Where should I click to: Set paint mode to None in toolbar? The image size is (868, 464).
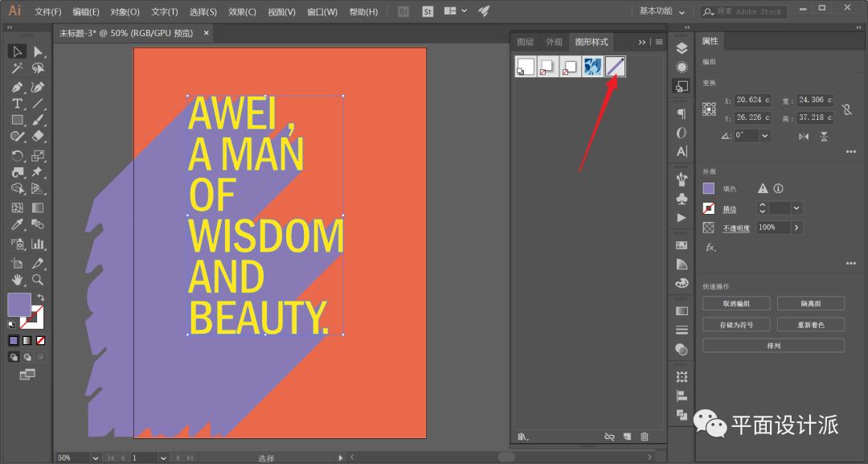click(x=40, y=340)
